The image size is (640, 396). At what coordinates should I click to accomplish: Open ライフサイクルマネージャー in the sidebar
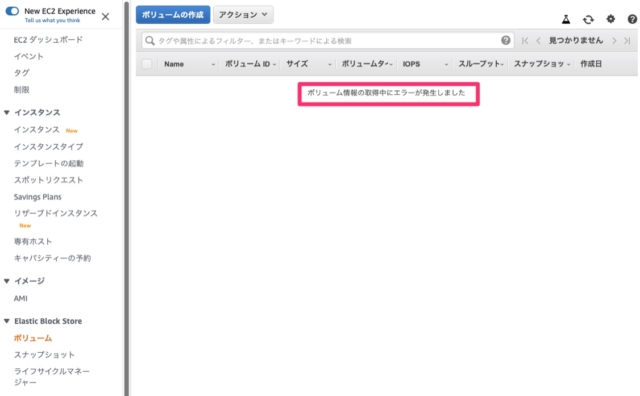click(x=51, y=376)
